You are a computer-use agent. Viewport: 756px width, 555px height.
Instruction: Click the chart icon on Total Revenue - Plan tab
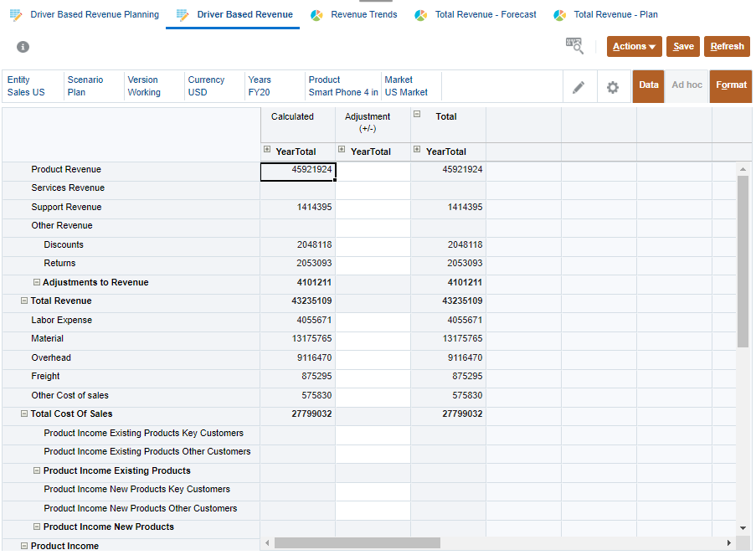(559, 14)
